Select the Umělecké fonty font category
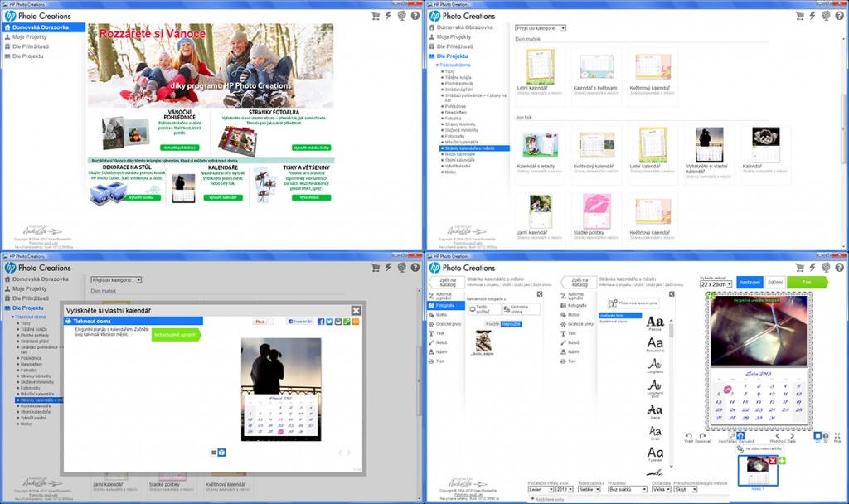This screenshot has width=849, height=504. click(x=620, y=315)
